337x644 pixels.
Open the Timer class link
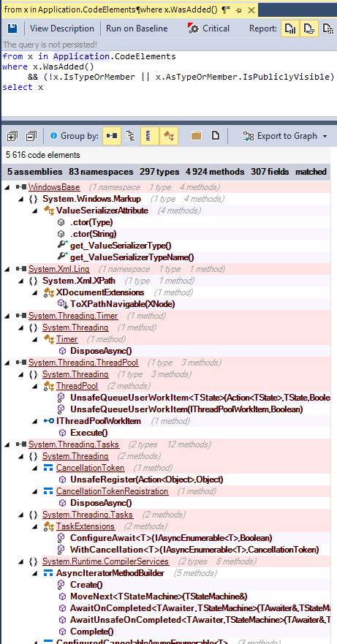[x=67, y=339]
